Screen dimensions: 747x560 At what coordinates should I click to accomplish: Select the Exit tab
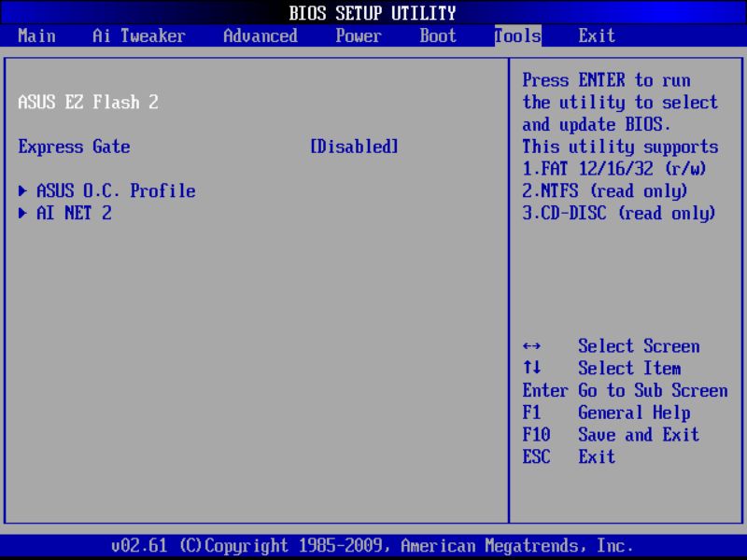(x=597, y=35)
